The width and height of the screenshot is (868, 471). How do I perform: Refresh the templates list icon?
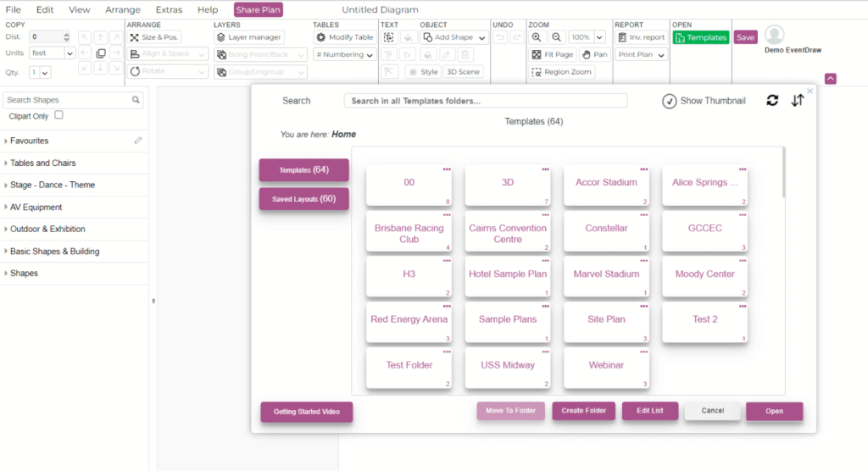(x=772, y=100)
